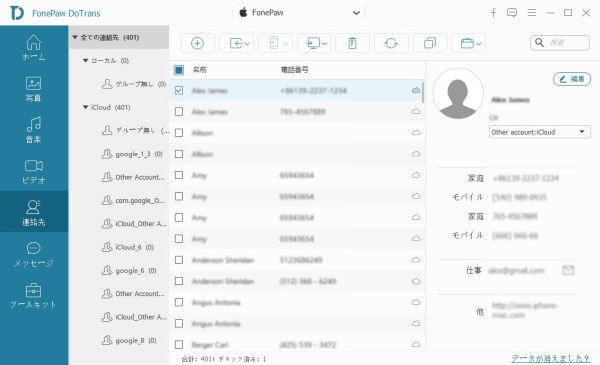600x365 pixels.
Task: Check the Berger Carl row checkbox
Action: [x=179, y=345]
